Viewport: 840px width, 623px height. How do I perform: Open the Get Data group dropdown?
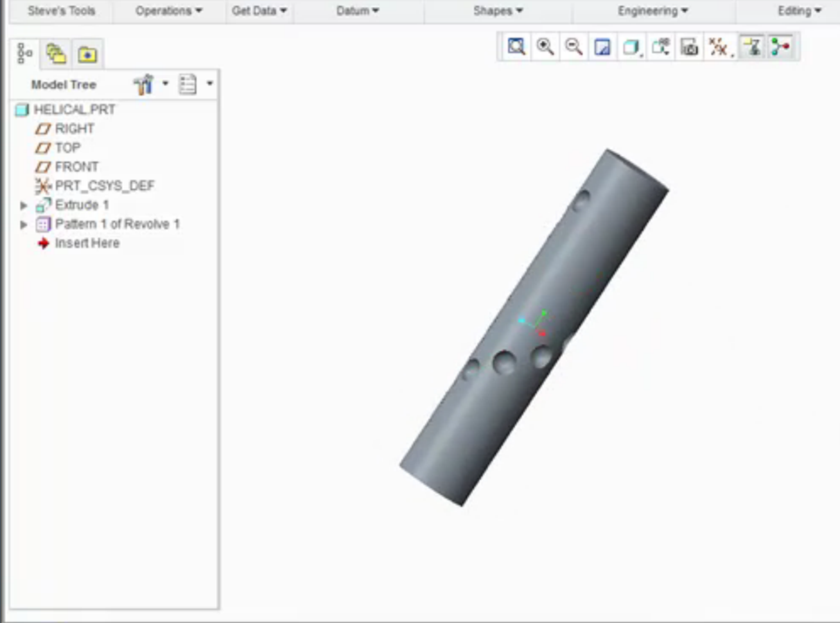pos(260,10)
